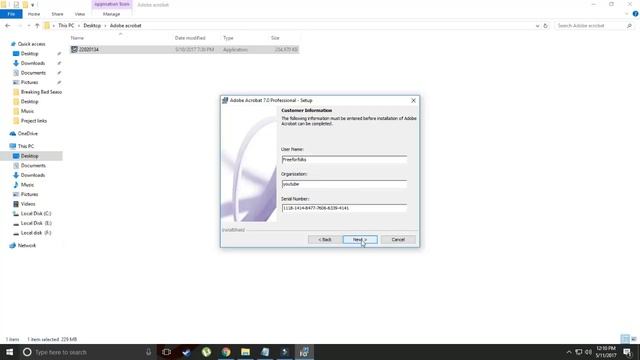Viewport: 640px width, 360px height.
Task: Go back in Explorer navigation
Action: click(8, 26)
